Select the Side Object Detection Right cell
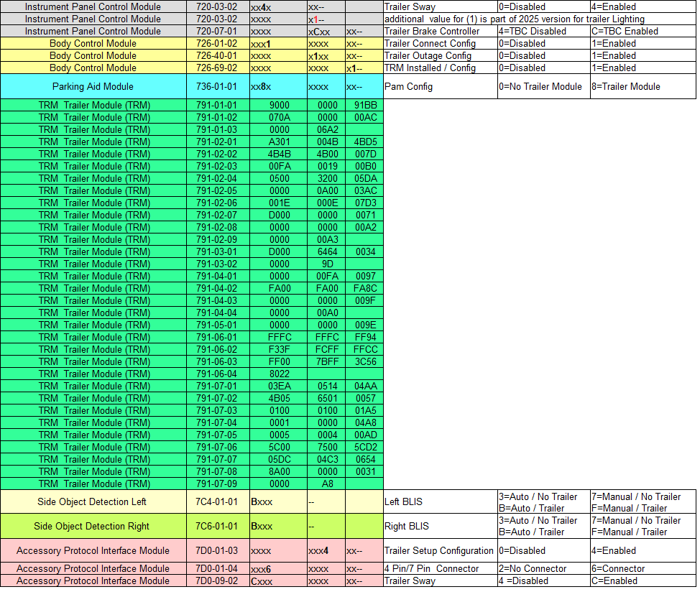This screenshot has height=592, width=700. pos(93,527)
